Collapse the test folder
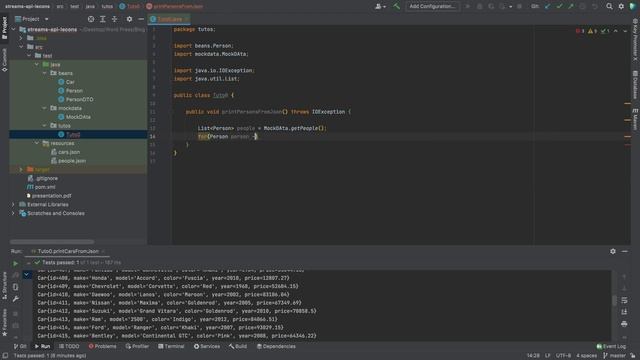The height and width of the screenshot is (360, 640). 29,56
